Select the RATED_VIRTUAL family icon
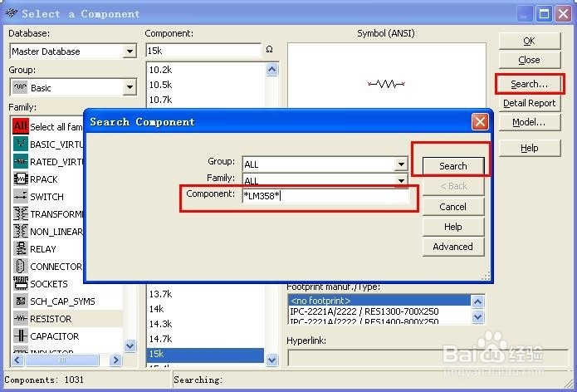The height and width of the screenshot is (392, 577). [x=21, y=162]
